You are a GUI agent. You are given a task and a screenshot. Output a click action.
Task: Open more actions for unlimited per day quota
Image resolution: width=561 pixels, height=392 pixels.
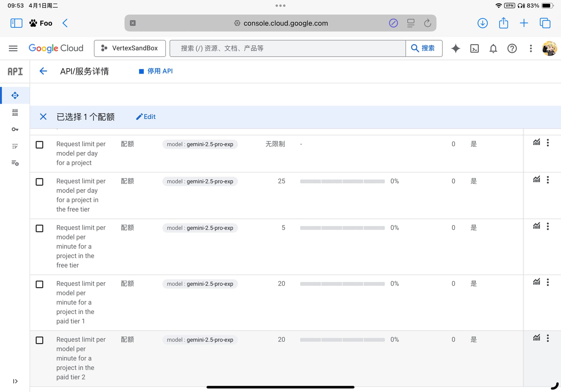pos(548,142)
